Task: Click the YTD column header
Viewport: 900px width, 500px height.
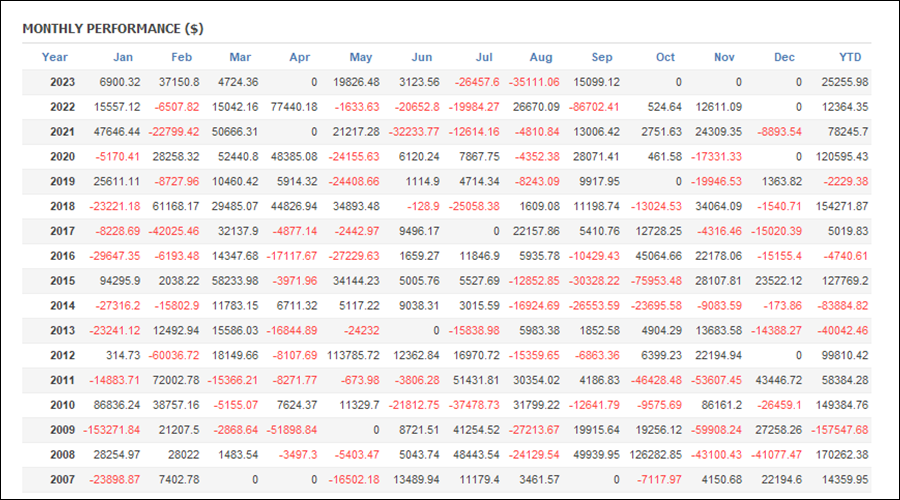Action: [x=850, y=57]
